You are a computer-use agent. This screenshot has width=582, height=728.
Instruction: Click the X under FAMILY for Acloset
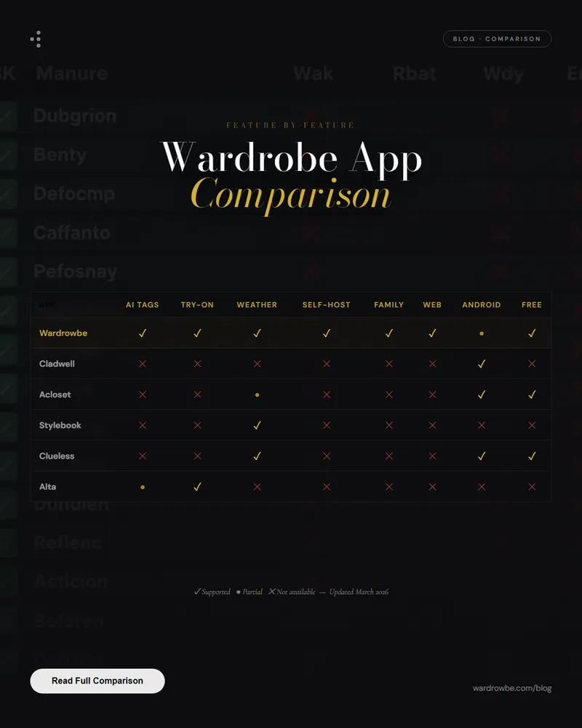388,395
